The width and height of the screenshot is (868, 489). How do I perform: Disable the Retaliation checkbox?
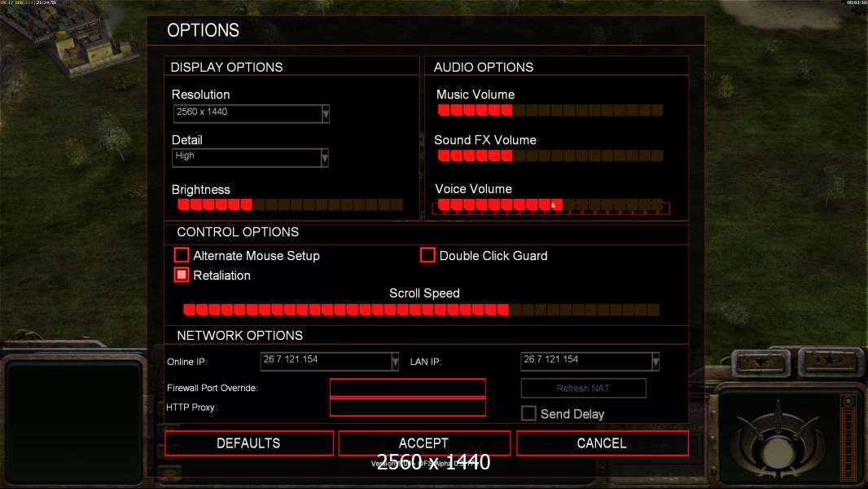point(182,275)
